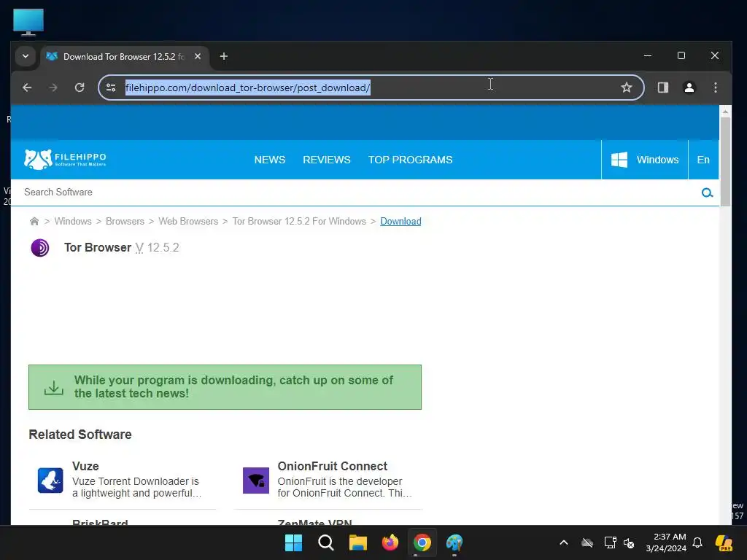This screenshot has height=560, width=747.
Task: Open the clock showing 2:37 AM
Action: [666, 542]
